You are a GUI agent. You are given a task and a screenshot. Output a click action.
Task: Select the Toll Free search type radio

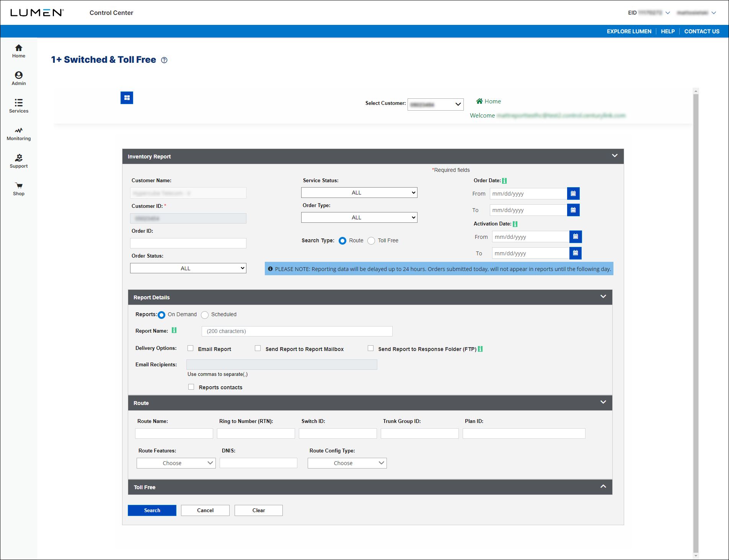coord(371,241)
